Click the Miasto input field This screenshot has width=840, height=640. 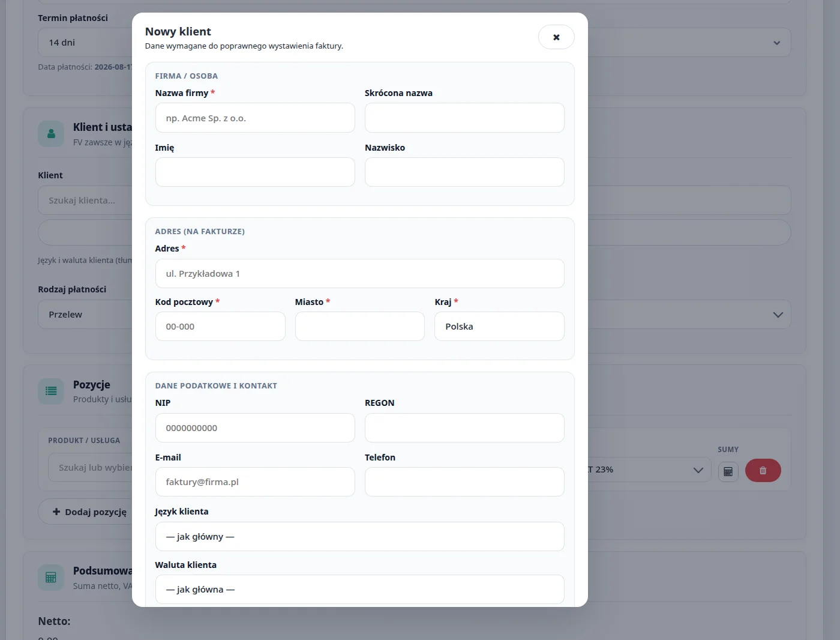360,327
